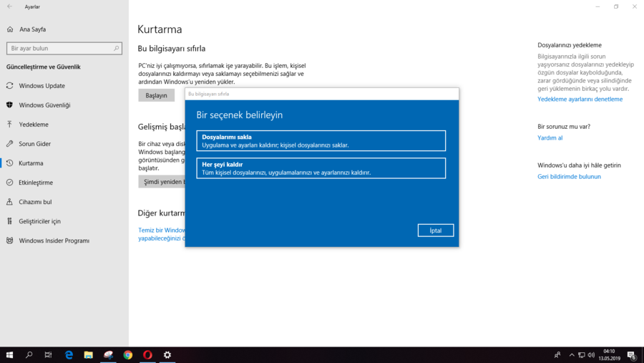Click Bu bilgisayarı sıfırla heading
The height and width of the screenshot is (363, 644).
(171, 49)
